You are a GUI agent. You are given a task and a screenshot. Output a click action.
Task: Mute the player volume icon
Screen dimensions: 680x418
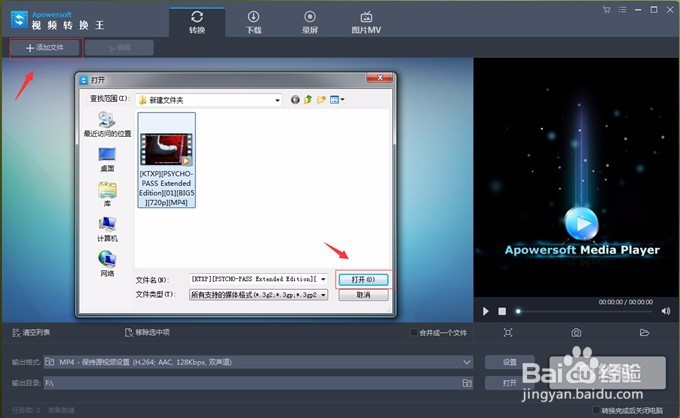click(666, 311)
